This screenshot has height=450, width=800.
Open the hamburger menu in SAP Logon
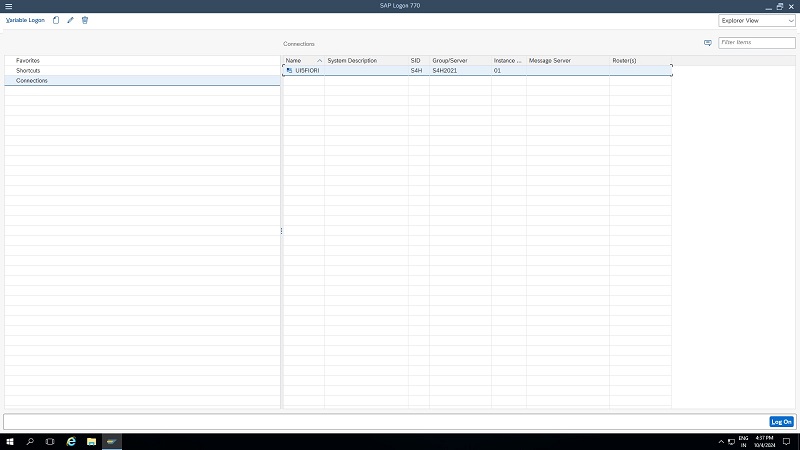tap(9, 6)
